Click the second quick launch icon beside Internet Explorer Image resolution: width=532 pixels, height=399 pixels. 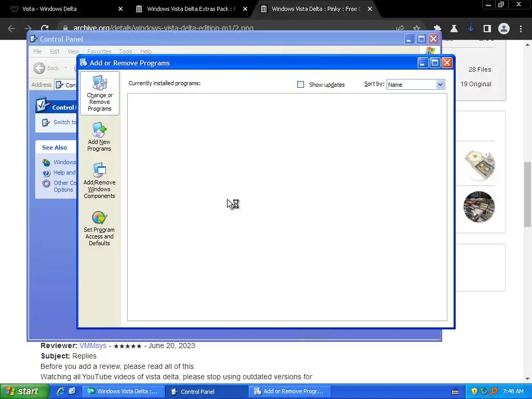(72, 391)
